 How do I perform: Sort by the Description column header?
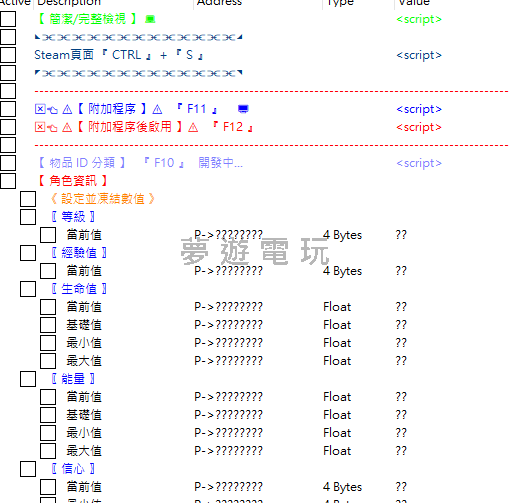pos(69,3)
